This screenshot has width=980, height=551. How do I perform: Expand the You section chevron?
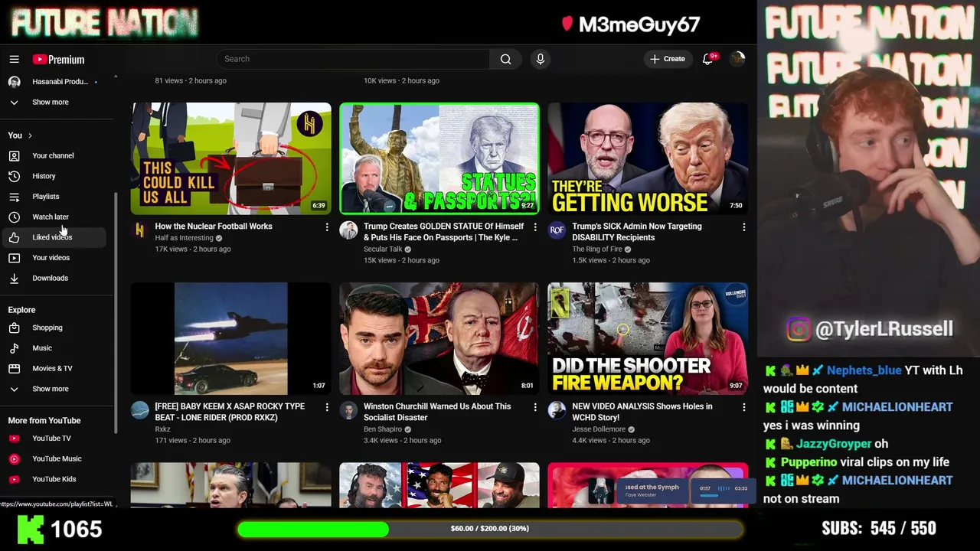(30, 135)
